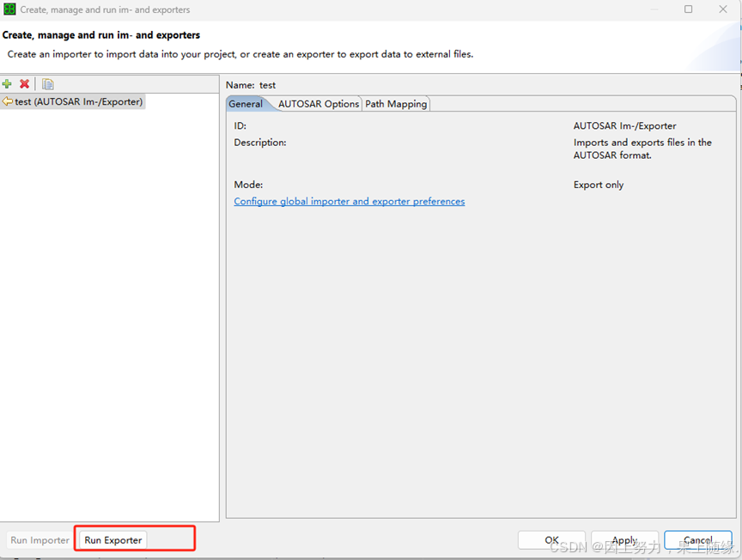Confirm with the OK button
This screenshot has width=742, height=560.
pos(551,540)
